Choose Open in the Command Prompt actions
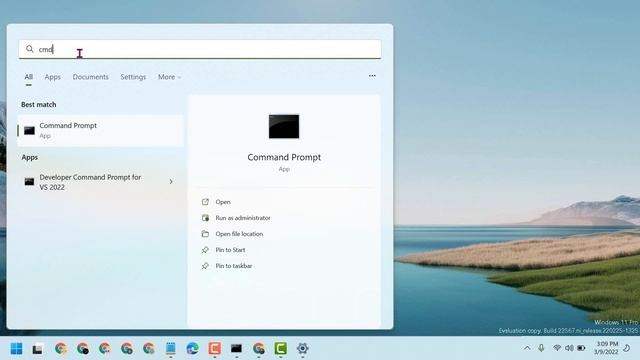Viewport: 640px width, 360px height. click(223, 202)
